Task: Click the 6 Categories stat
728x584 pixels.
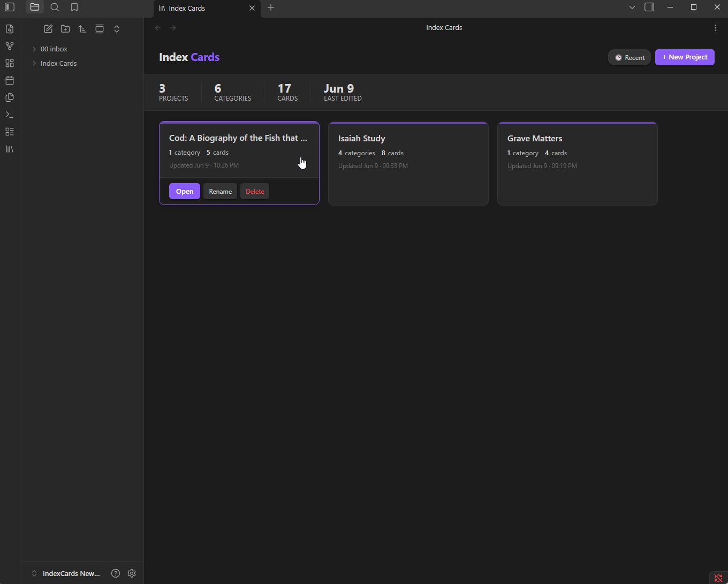Action: (x=232, y=92)
